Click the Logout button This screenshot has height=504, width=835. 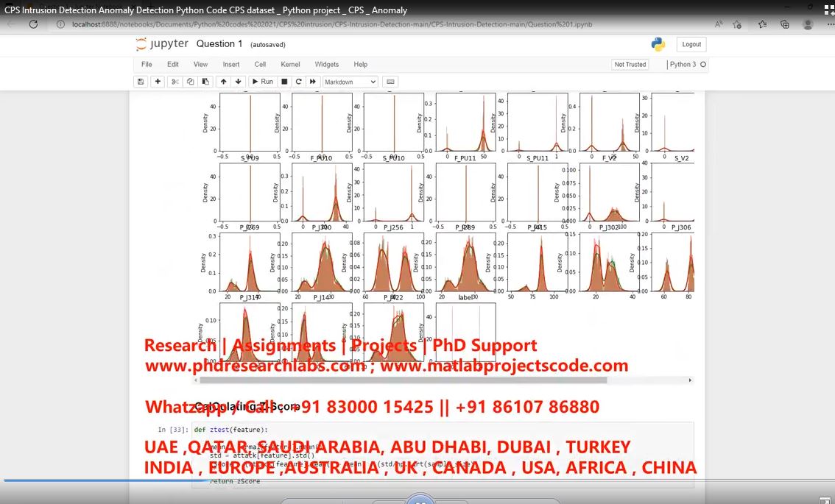tap(691, 44)
